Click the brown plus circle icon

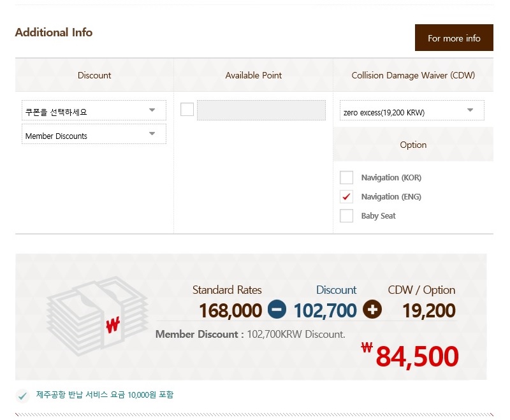coord(372,310)
